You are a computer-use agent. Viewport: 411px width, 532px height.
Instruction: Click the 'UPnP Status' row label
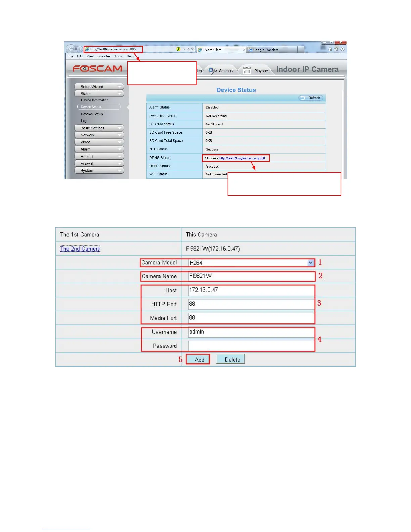point(159,166)
